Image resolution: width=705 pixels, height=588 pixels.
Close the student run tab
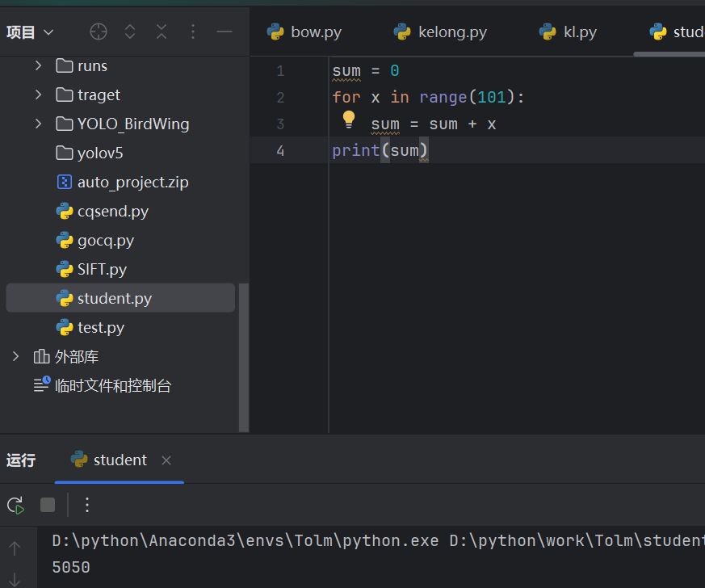click(x=166, y=460)
